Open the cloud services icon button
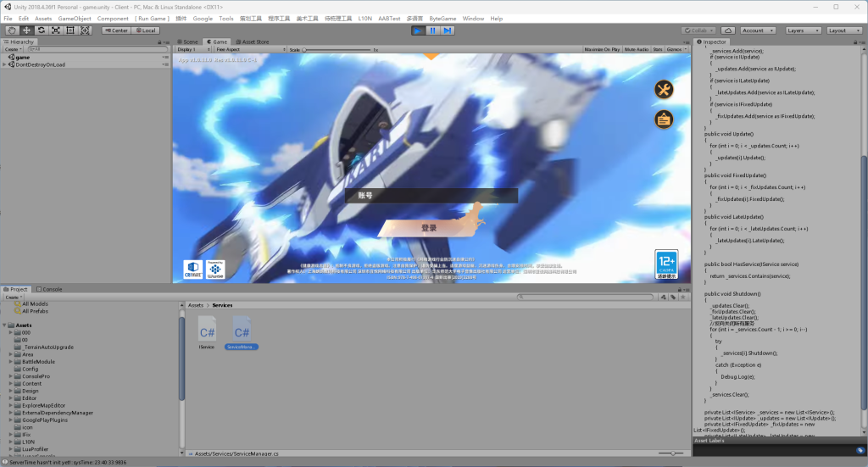Viewport: 868px width, 467px height. click(727, 31)
